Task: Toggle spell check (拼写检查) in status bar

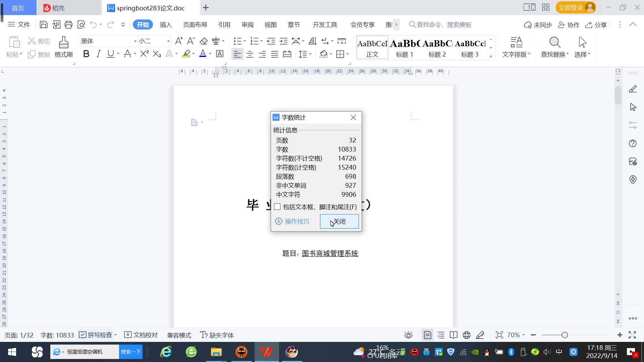Action: coord(96,335)
